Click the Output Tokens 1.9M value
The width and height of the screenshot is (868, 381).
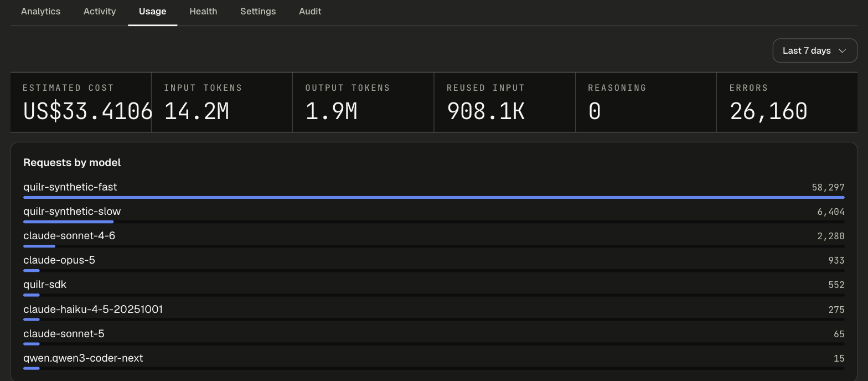click(331, 111)
